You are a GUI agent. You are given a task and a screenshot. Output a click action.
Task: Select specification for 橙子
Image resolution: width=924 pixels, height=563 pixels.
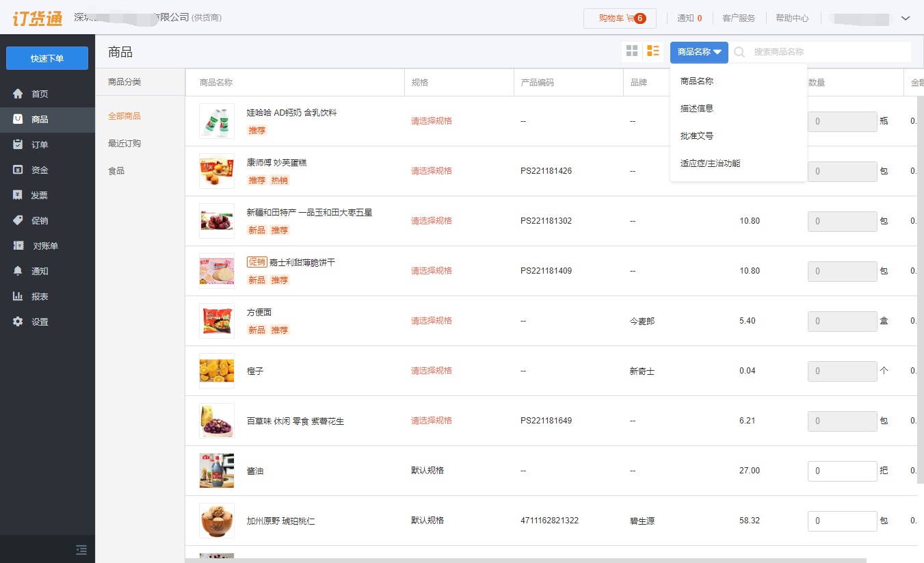[432, 371]
